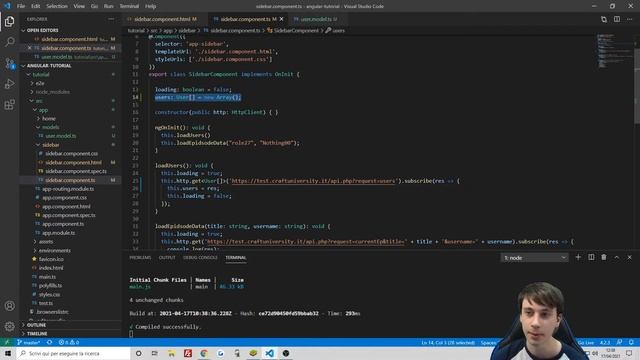Screen dimensions: 640x360
Task: Open the Terminal menu
Action: click(129, 6)
